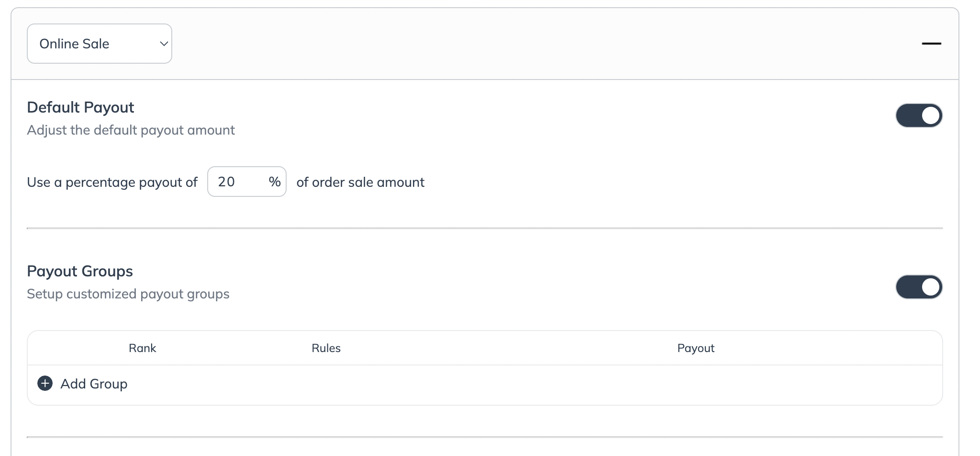Click the Add Group label text
Screen dimensions: 980x456
[x=94, y=384]
